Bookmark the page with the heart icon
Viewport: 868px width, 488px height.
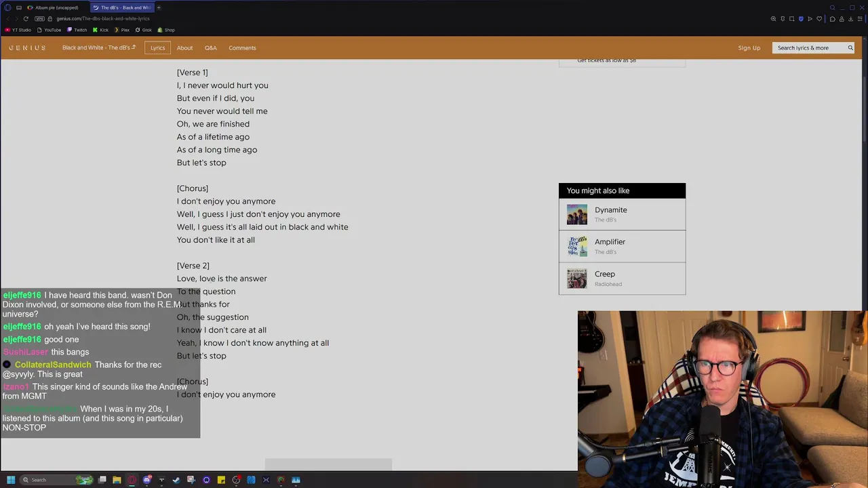click(819, 18)
